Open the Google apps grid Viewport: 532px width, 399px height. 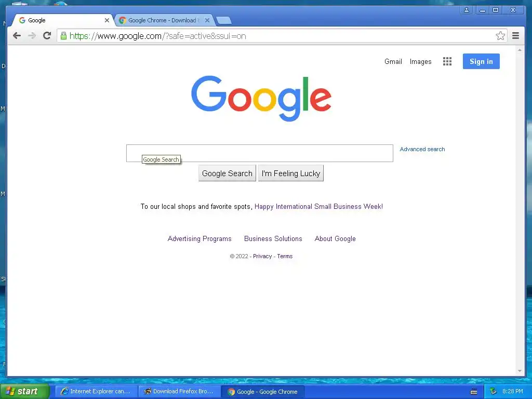(x=447, y=61)
